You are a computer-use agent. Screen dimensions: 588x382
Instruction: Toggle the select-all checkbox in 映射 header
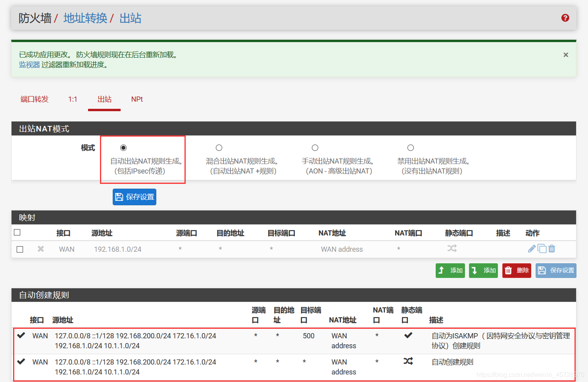coord(17,232)
